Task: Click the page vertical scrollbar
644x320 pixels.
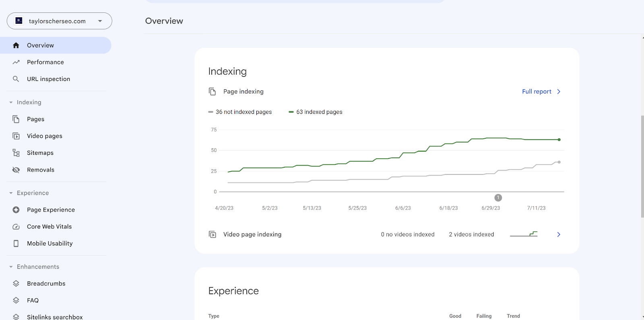Action: [x=642, y=166]
